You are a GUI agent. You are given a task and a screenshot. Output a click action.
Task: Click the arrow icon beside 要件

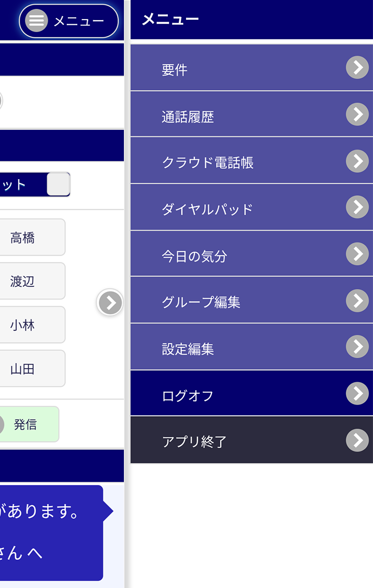[357, 67]
